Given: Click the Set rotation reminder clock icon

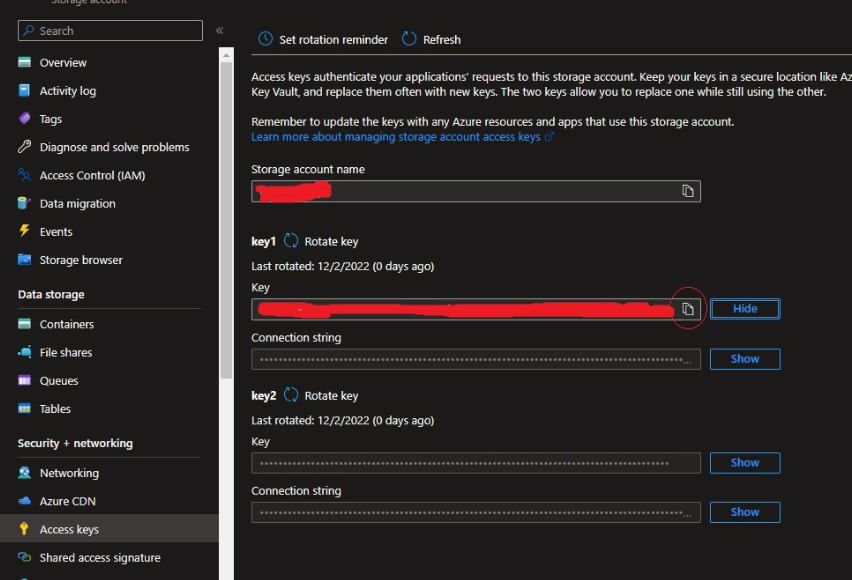Looking at the screenshot, I should coord(265,39).
